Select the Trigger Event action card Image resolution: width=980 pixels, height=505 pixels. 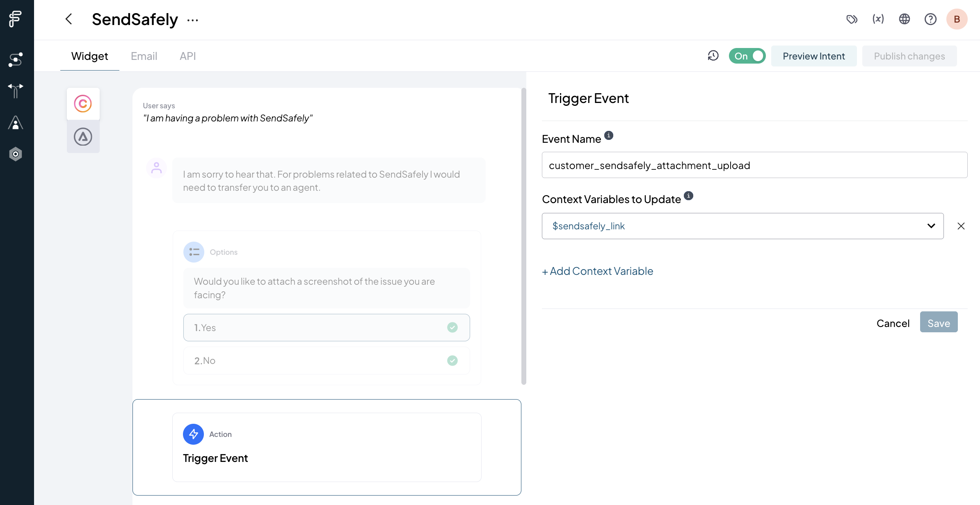(327, 447)
